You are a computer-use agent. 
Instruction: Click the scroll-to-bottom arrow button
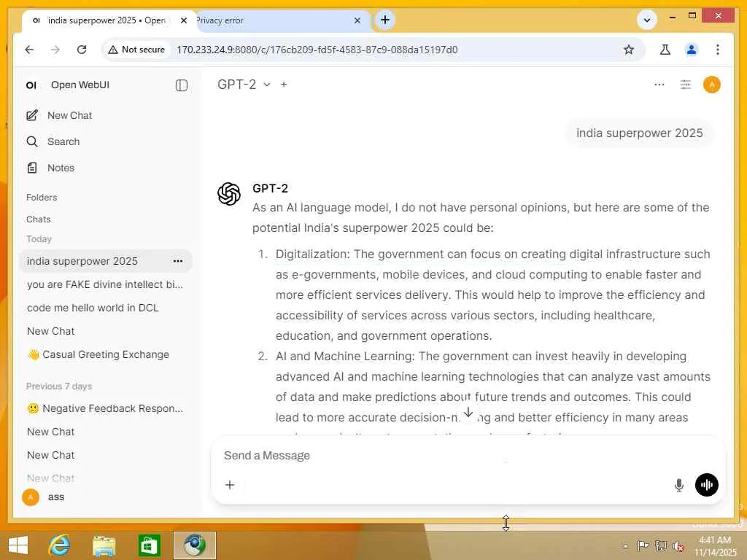pyautogui.click(x=468, y=413)
